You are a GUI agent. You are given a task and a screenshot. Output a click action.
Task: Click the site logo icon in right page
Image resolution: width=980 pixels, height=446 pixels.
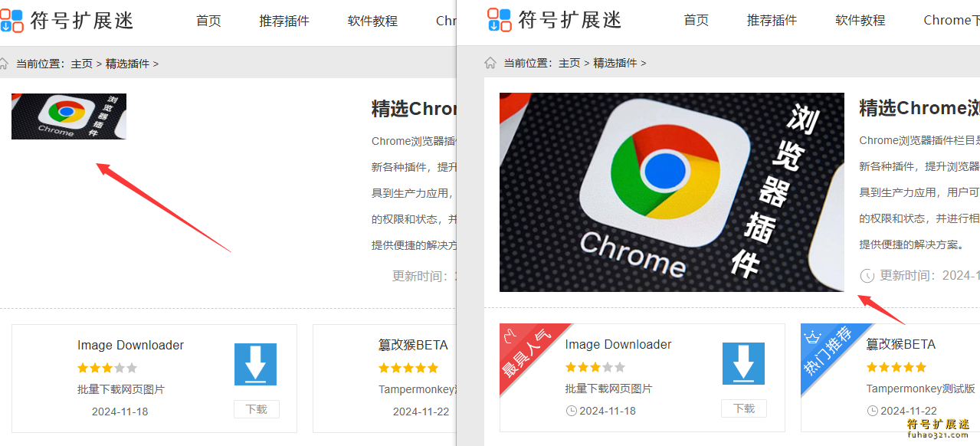point(500,20)
